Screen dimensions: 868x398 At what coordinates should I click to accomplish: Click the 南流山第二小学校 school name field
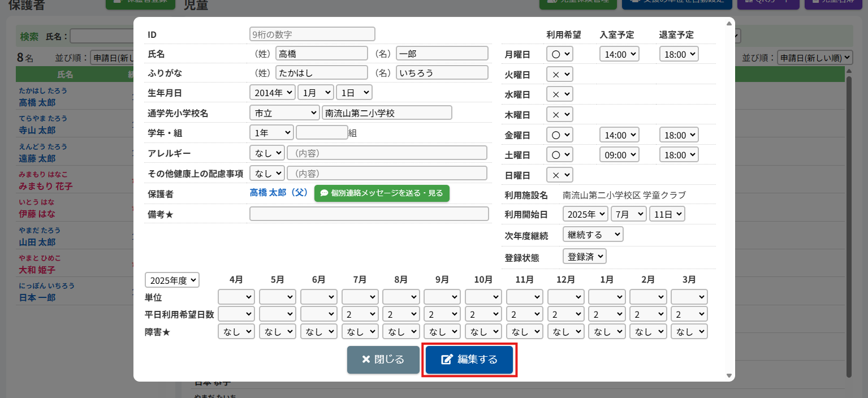pyautogui.click(x=387, y=113)
